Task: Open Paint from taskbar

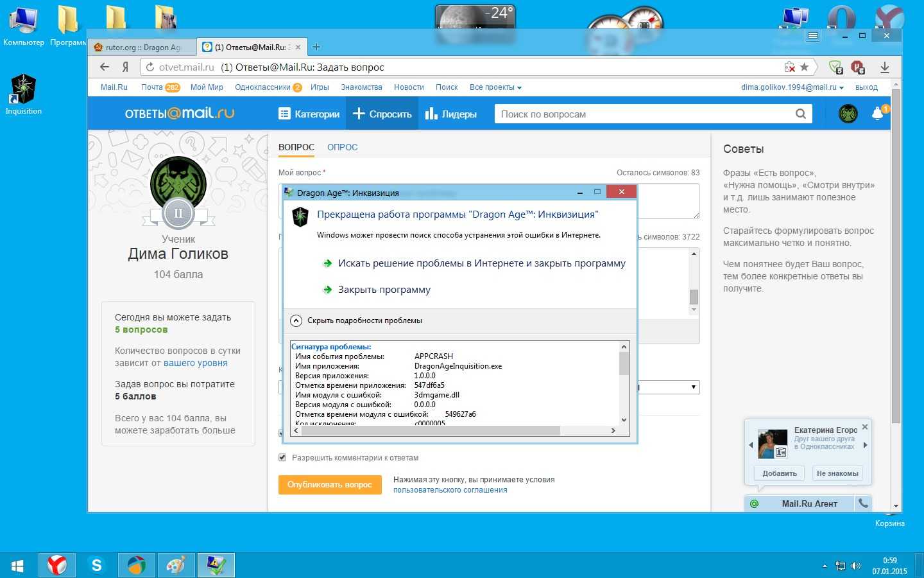Action: (176, 566)
